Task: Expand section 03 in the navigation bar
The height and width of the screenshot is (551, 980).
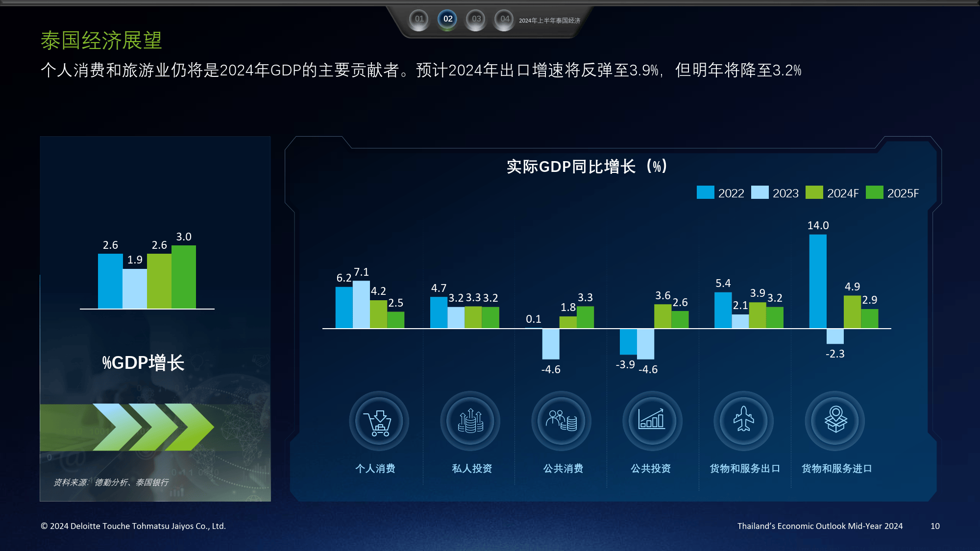Action: pos(475,20)
